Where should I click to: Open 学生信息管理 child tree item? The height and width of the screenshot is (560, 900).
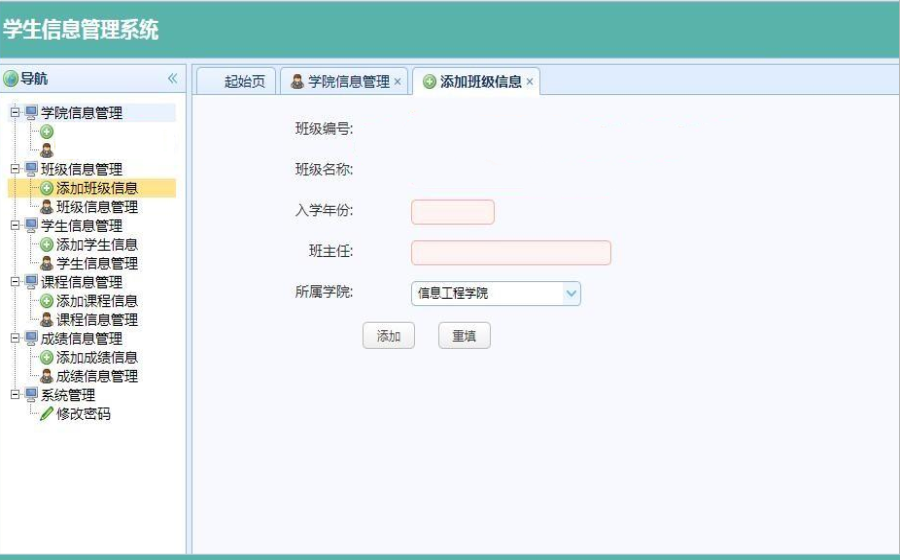click(x=97, y=264)
